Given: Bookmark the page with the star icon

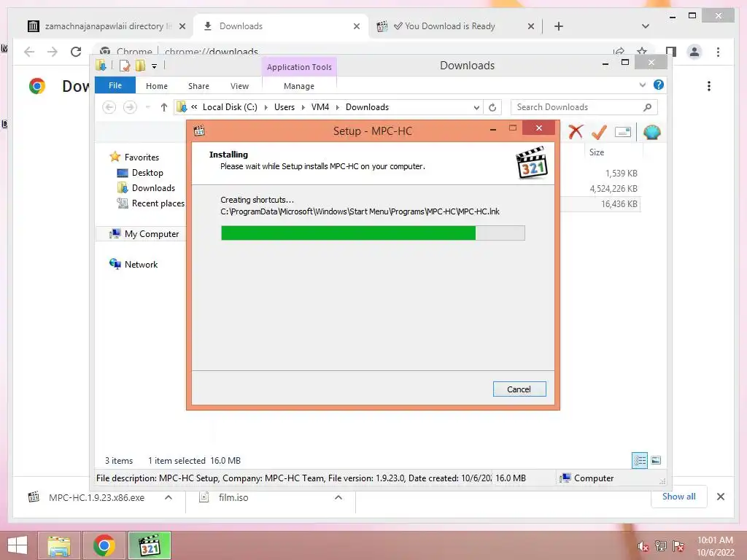Looking at the screenshot, I should pyautogui.click(x=642, y=51).
